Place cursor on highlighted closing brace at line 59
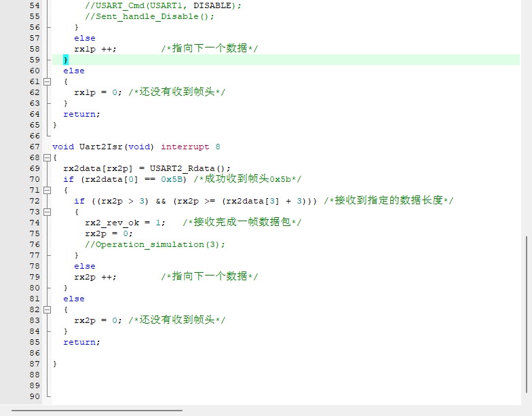The image size is (532, 416). tap(65, 60)
